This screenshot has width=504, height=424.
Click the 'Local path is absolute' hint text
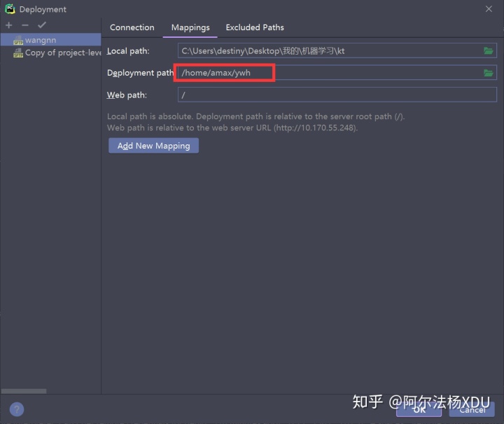(256, 116)
